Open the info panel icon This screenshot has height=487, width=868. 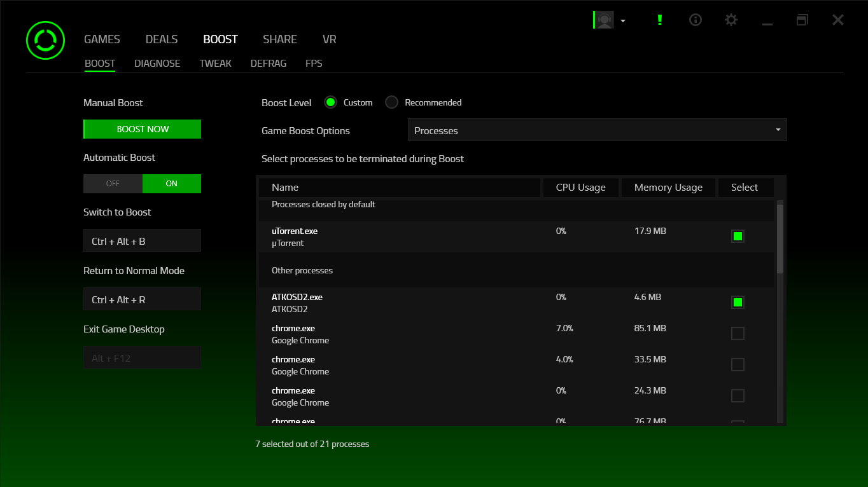[695, 20]
